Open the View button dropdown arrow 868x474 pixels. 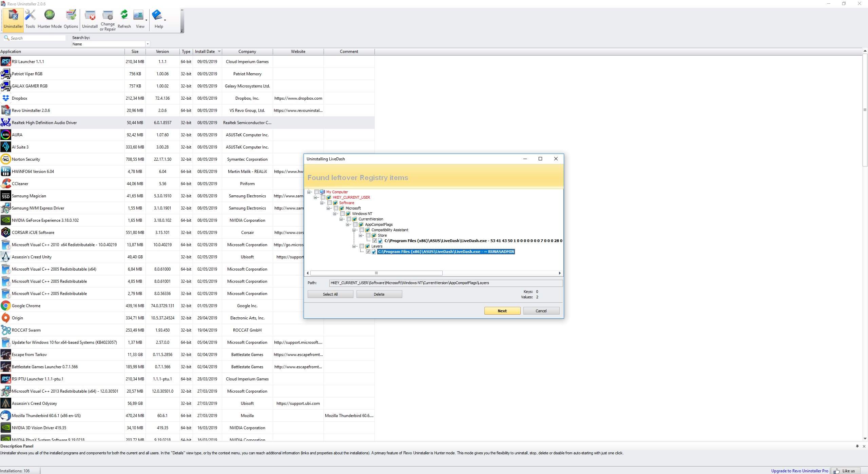pos(146,20)
